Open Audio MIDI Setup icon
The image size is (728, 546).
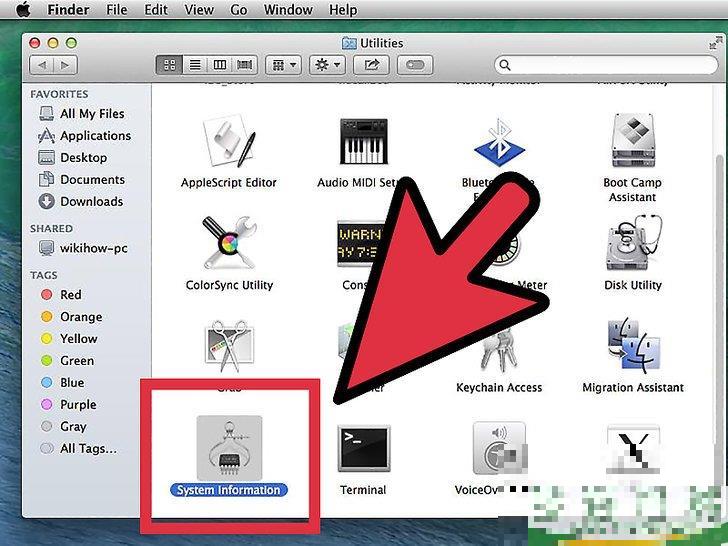(x=362, y=143)
